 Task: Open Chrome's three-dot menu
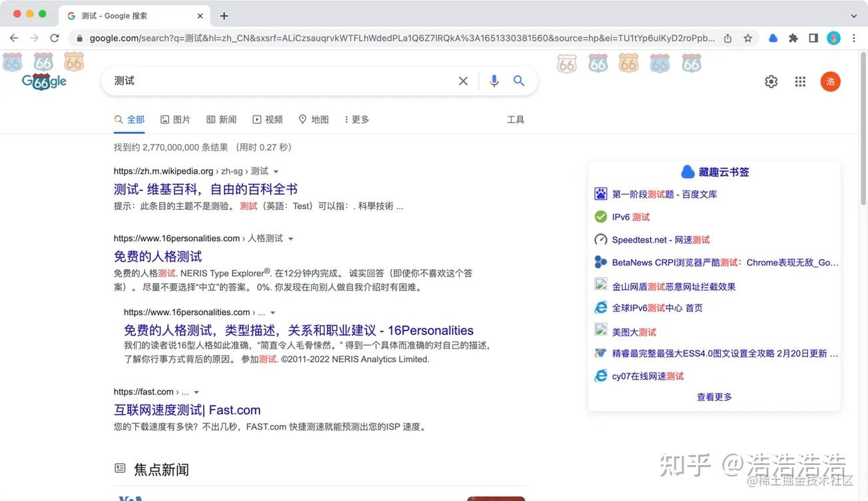854,38
